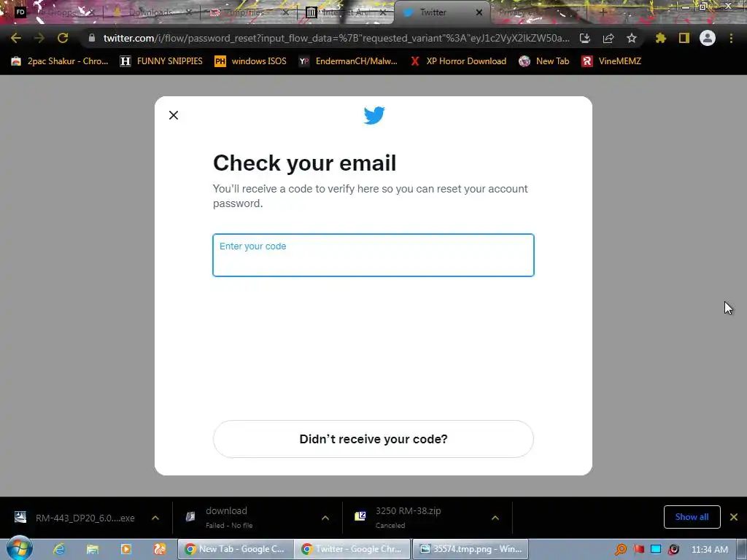Open the clock showing 11:34 AM
The image size is (747, 560).
point(709,550)
